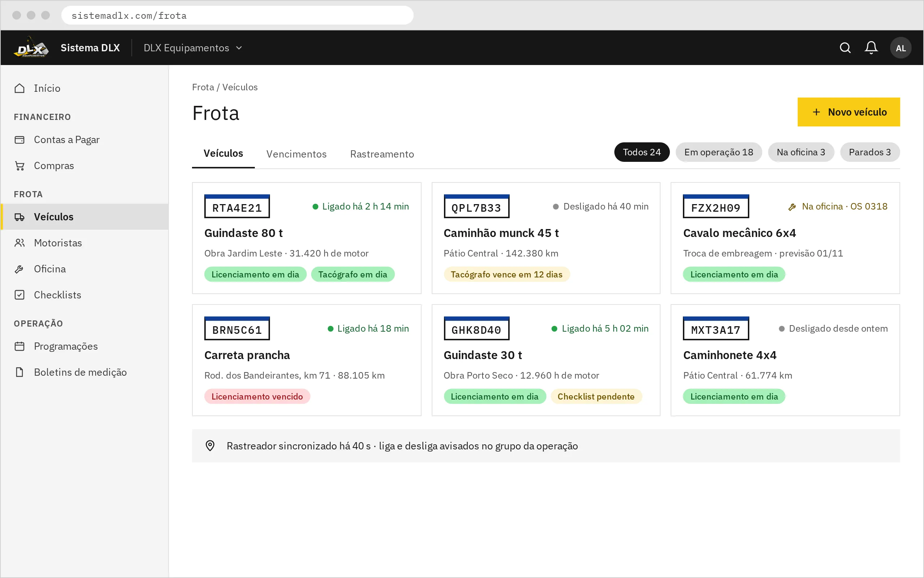
Task: Click the Checklists checkbox icon
Action: pyautogui.click(x=19, y=295)
